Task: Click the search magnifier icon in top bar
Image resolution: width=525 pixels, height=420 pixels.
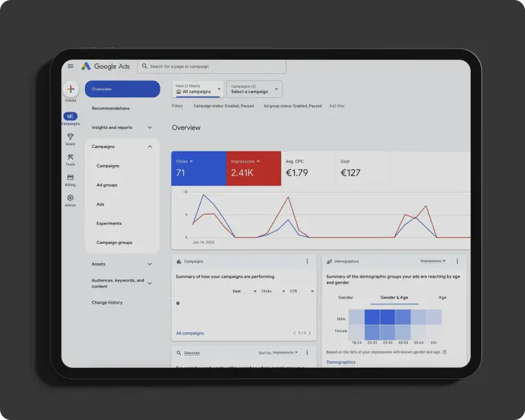Action: tap(145, 66)
